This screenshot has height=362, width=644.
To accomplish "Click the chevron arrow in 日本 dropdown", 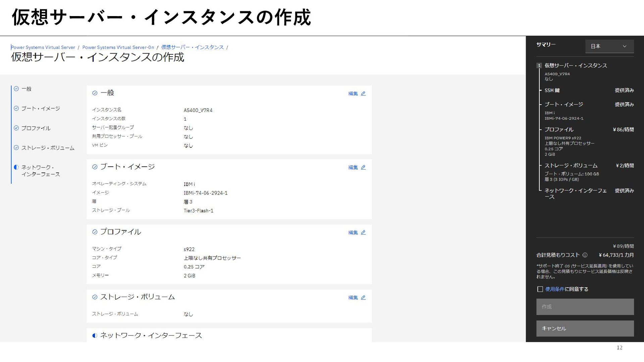I will (625, 46).
